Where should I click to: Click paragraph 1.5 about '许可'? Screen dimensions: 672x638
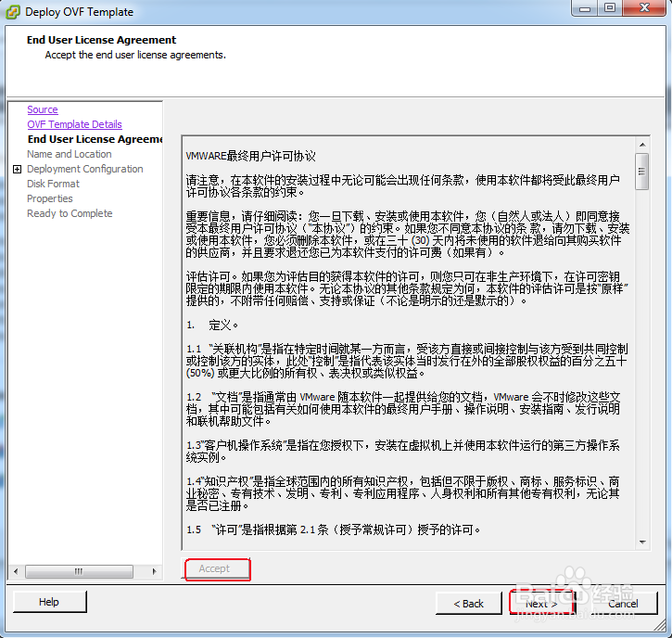tap(333, 530)
